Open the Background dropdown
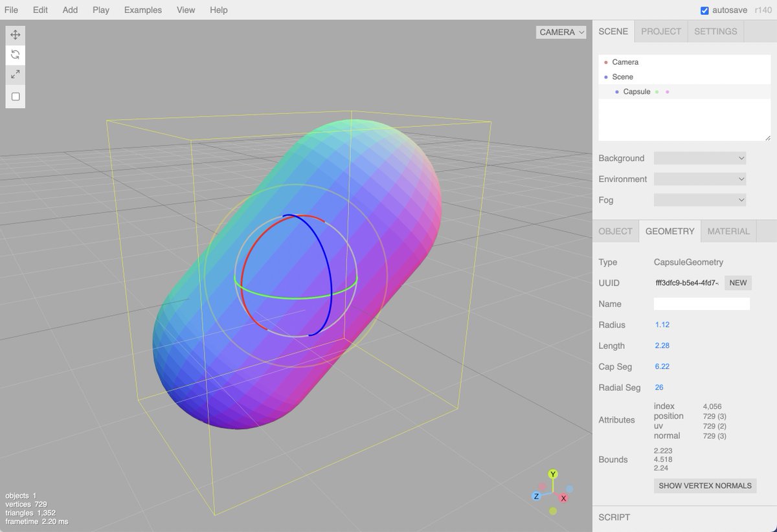This screenshot has height=532, width=777. point(700,158)
